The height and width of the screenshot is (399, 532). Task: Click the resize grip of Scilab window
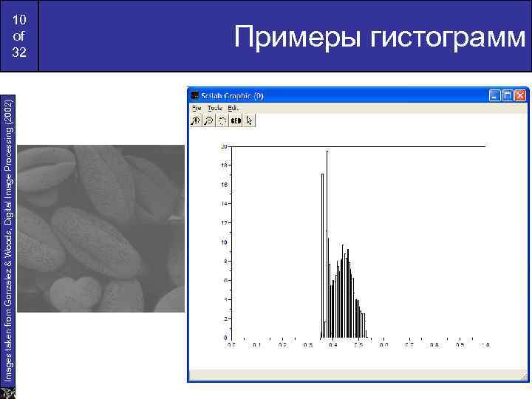[x=525, y=375]
